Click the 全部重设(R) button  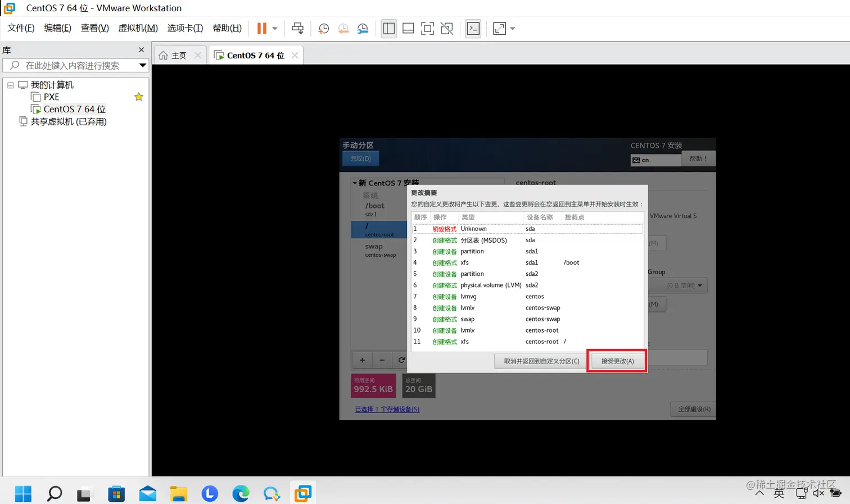point(694,409)
